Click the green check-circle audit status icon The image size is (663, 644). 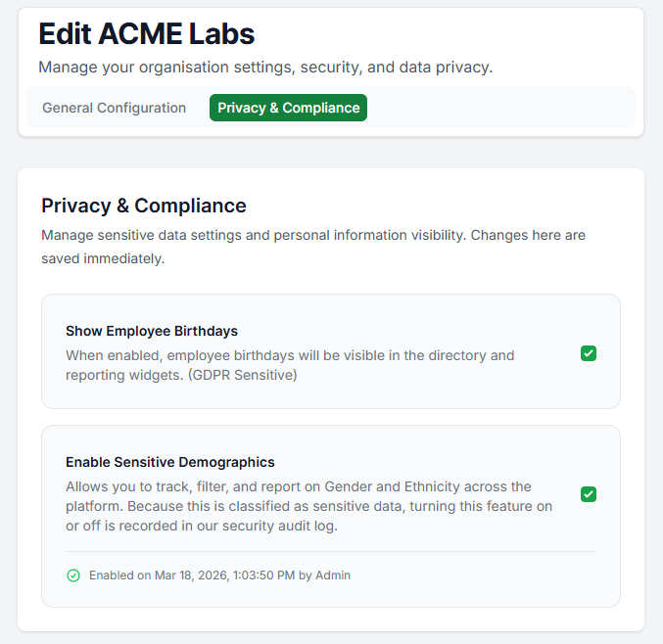(73, 575)
